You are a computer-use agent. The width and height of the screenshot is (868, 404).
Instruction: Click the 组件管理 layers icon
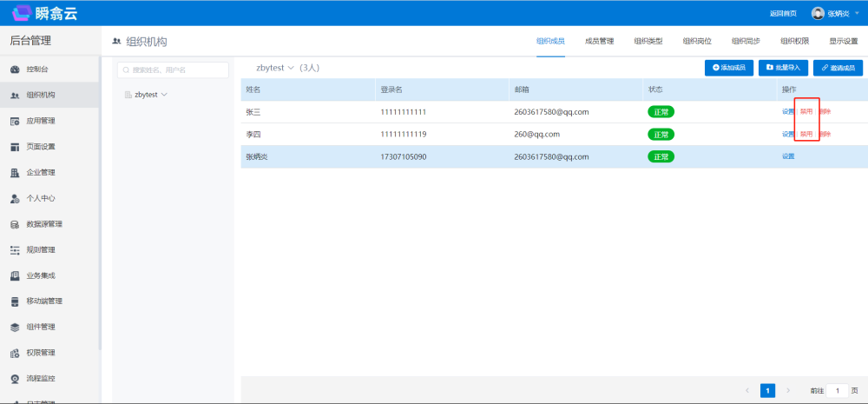15,328
